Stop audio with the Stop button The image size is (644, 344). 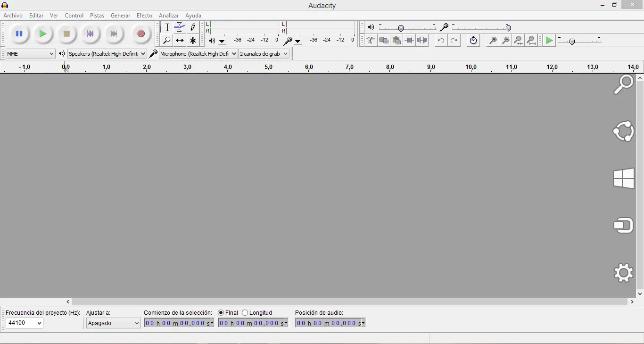pyautogui.click(x=66, y=34)
